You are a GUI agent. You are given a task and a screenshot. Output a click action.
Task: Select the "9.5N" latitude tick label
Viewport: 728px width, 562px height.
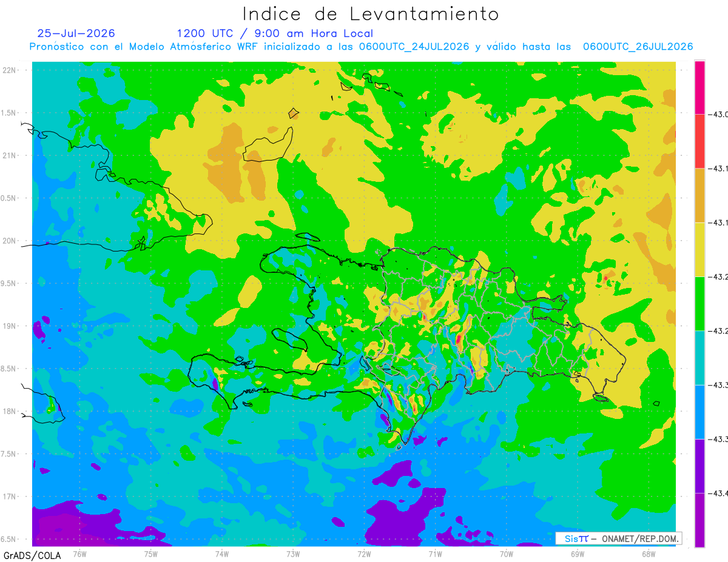[8, 283]
